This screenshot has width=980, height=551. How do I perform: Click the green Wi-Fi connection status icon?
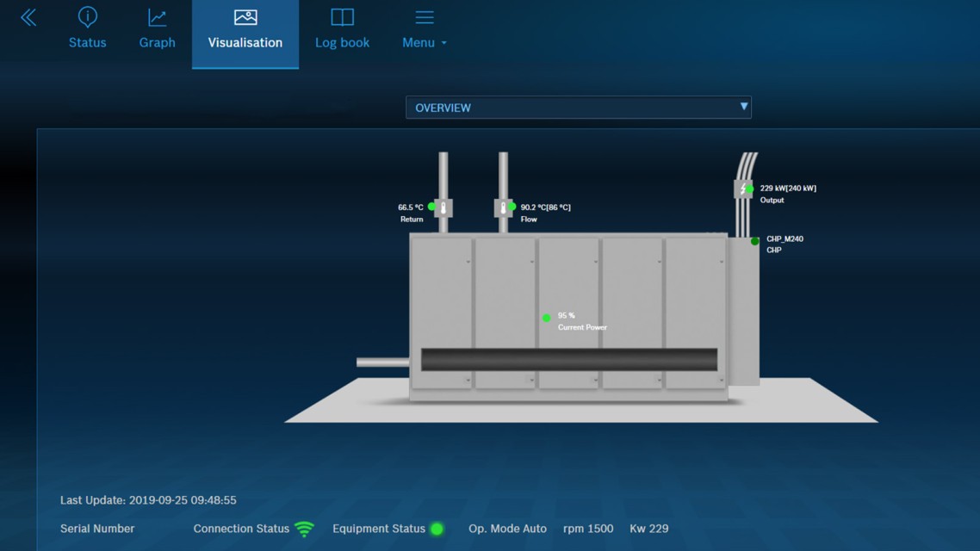304,529
